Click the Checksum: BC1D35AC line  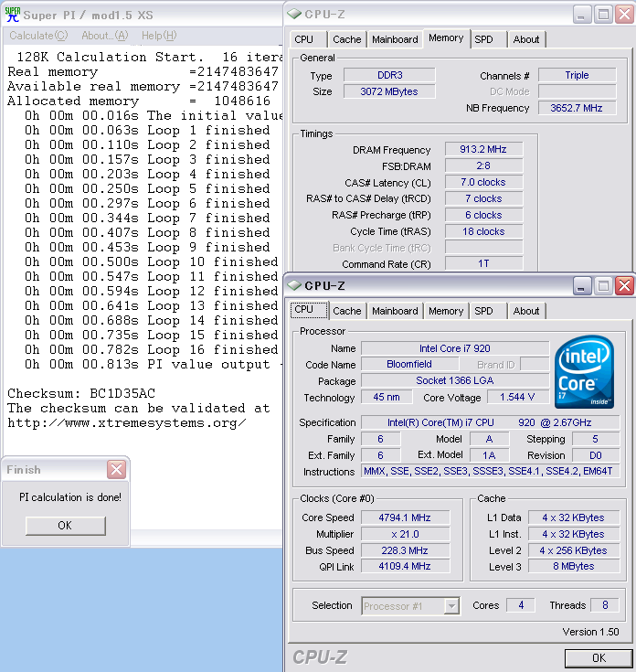tap(81, 393)
